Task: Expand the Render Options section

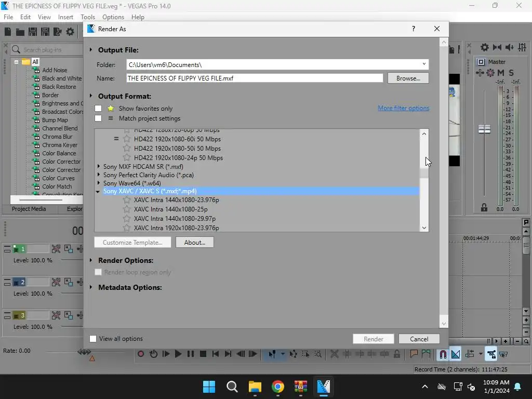Action: pos(91,260)
